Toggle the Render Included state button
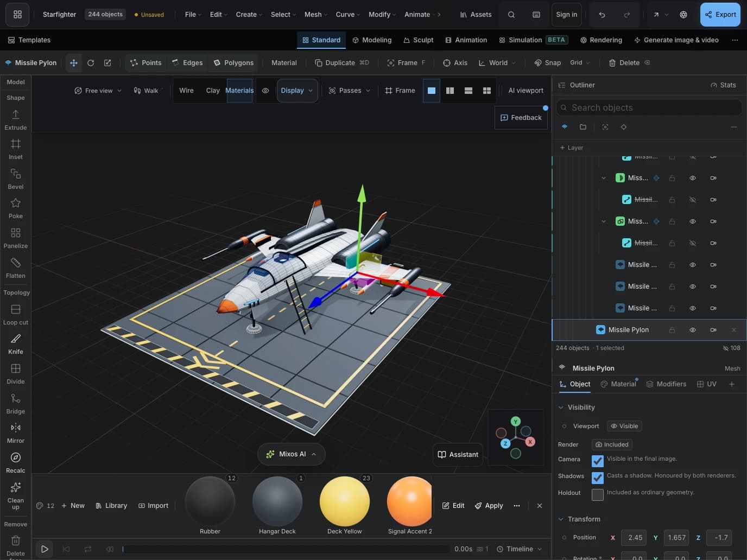This screenshot has width=747, height=560. (612, 444)
